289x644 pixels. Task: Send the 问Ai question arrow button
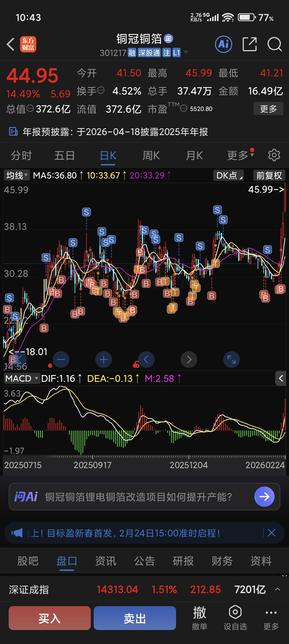click(264, 496)
